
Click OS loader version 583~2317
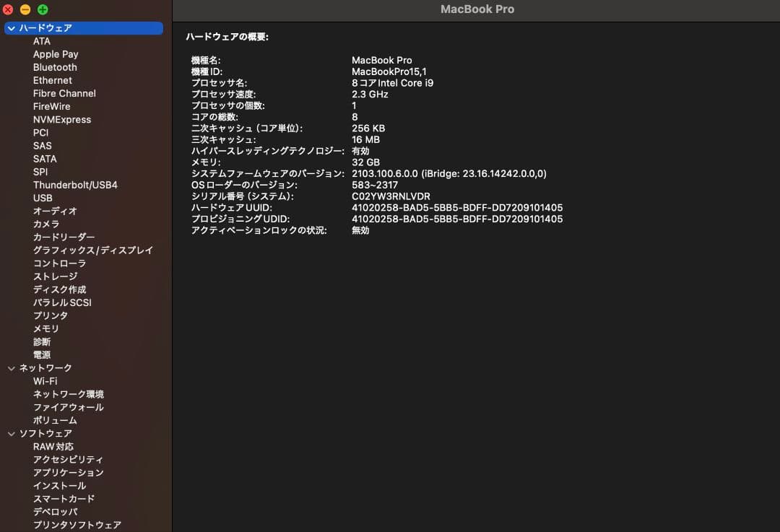pyautogui.click(x=375, y=185)
